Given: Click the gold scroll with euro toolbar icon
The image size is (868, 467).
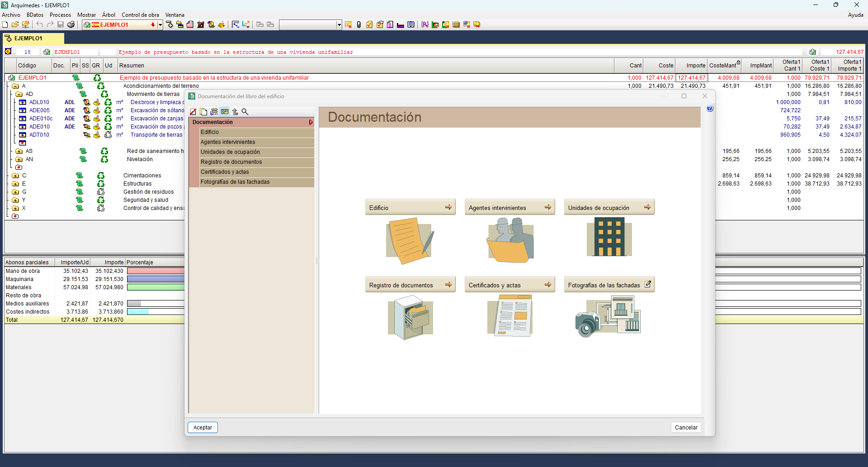Looking at the screenshot, I should [211, 24].
